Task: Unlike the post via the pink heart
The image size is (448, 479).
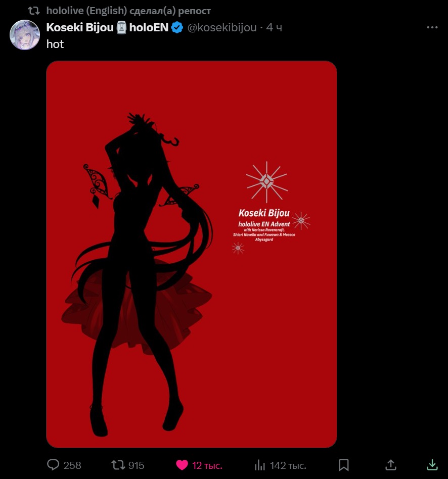Action: coord(182,465)
